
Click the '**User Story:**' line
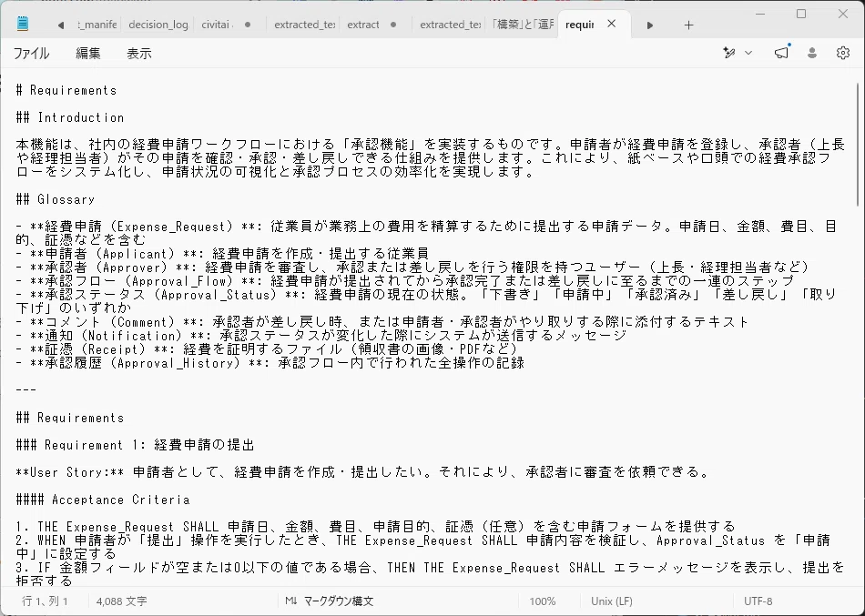(x=362, y=472)
